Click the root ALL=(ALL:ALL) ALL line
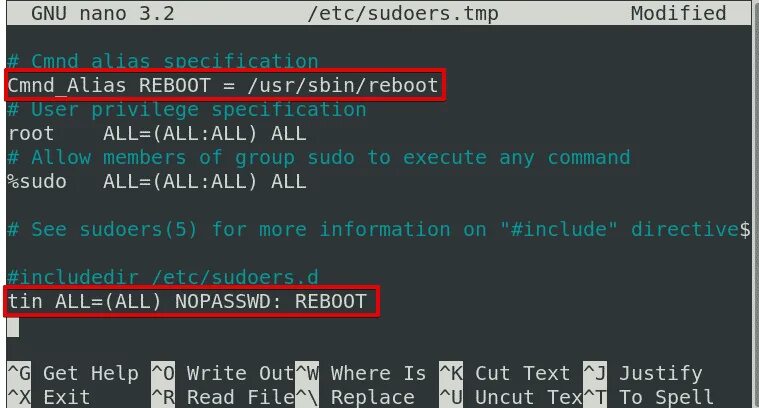759x408 pixels. coord(157,134)
